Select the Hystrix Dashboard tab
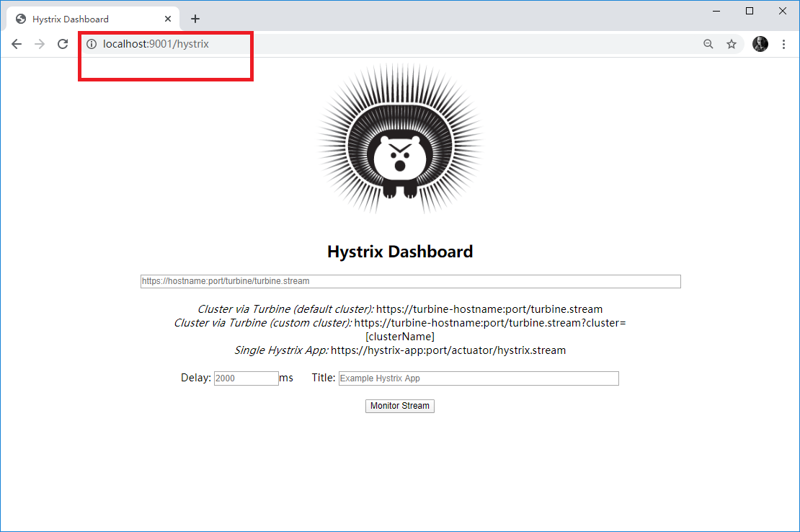The width and height of the screenshot is (800, 532). coord(93,19)
